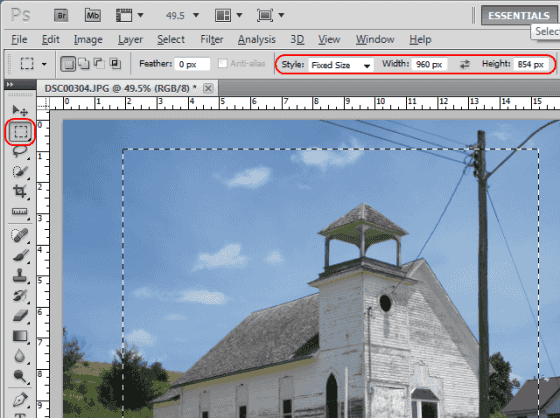
Task: Enable Add to selection mode
Action: point(84,64)
